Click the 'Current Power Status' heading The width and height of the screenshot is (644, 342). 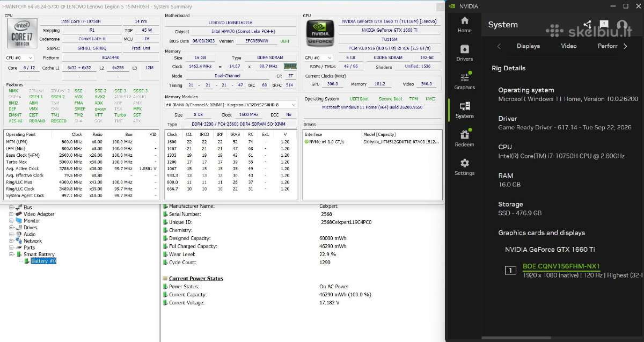(x=196, y=279)
